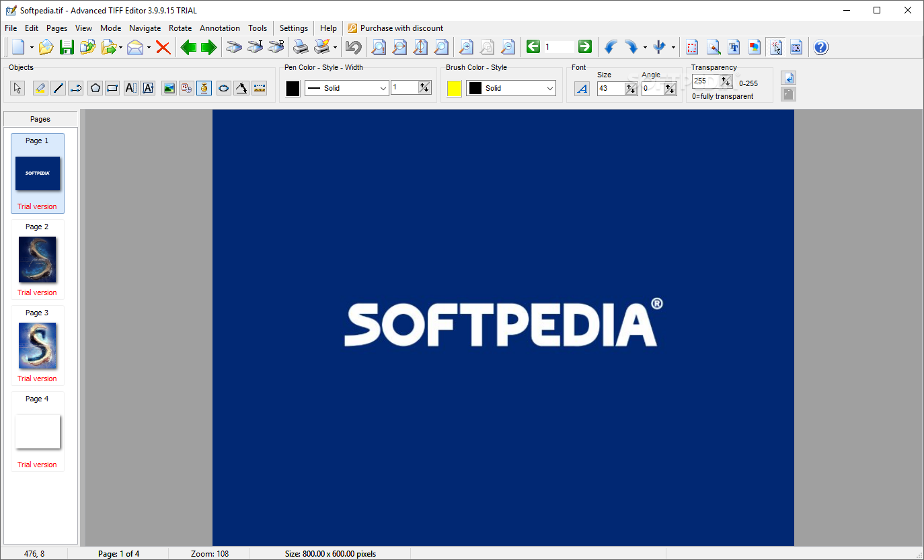This screenshot has width=924, height=560.
Task: Click the Undo icon
Action: tap(354, 47)
